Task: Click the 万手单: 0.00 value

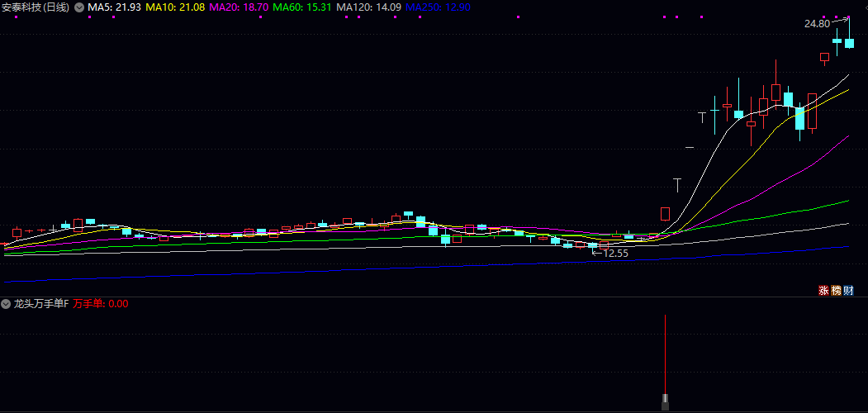Action: pos(101,303)
